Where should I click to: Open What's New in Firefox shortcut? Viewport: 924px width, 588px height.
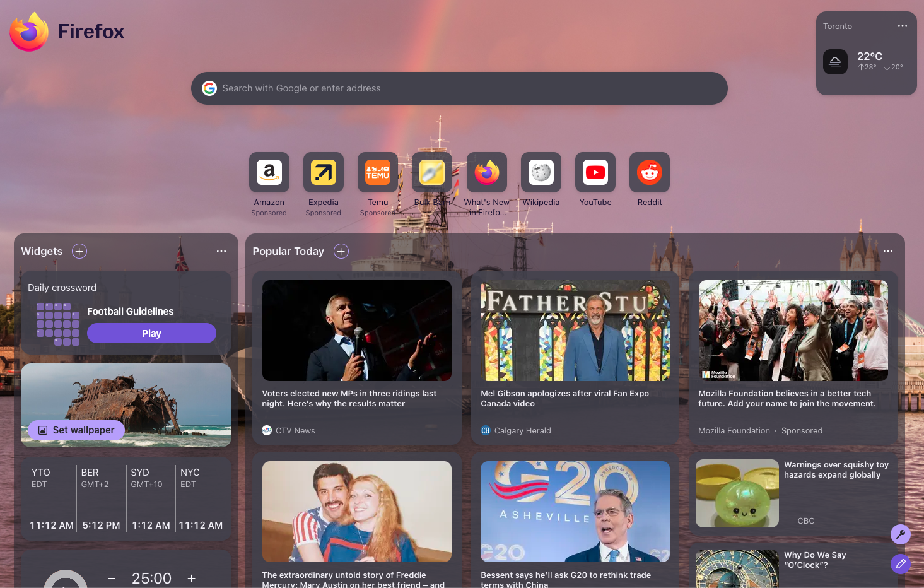pyautogui.click(x=487, y=172)
